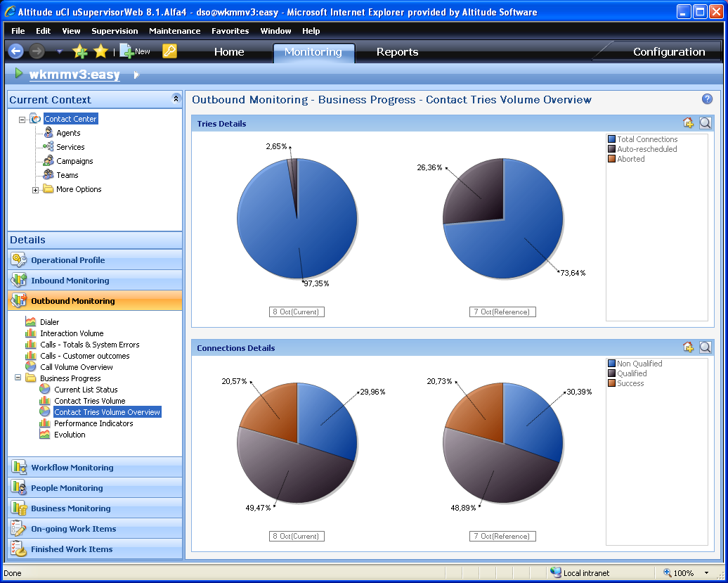Open the Configuration tab
The width and height of the screenshot is (728, 583).
pos(668,52)
